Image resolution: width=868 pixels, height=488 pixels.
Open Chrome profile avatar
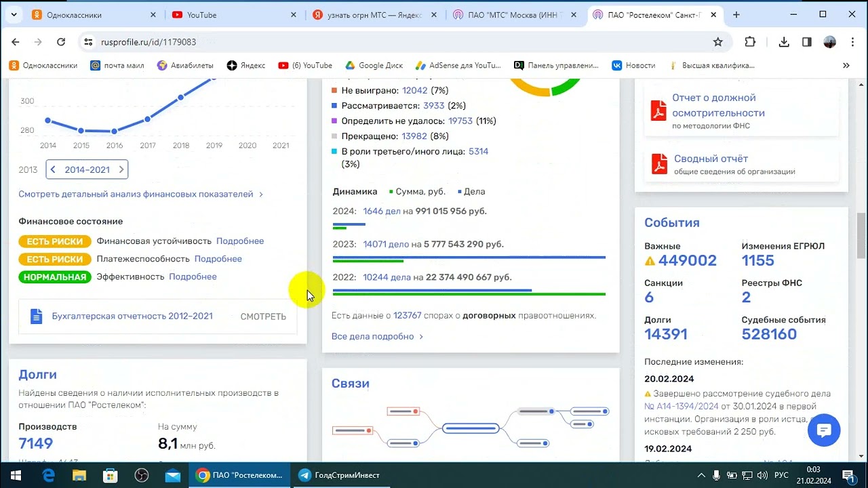pos(829,42)
